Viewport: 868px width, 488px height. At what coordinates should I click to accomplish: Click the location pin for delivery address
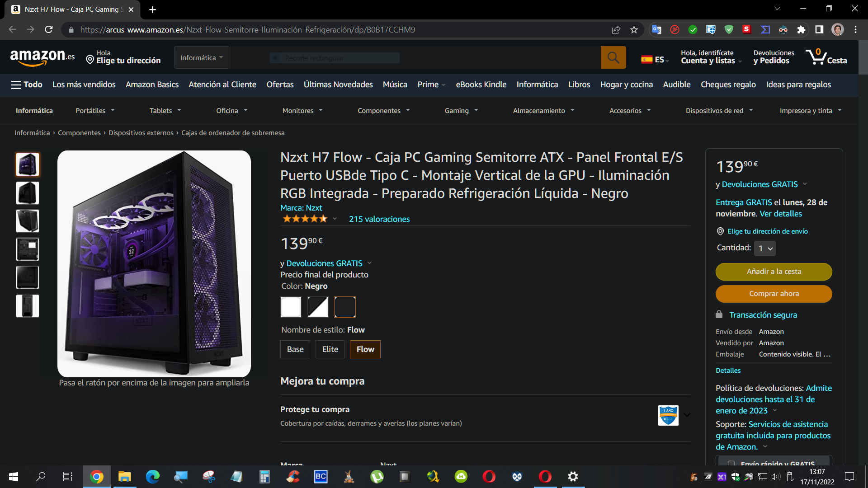90,60
